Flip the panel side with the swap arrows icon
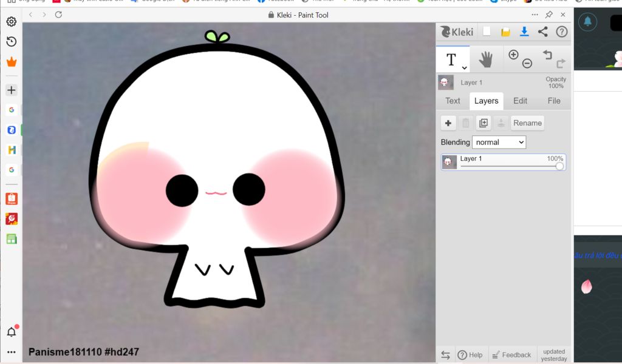 (x=445, y=356)
